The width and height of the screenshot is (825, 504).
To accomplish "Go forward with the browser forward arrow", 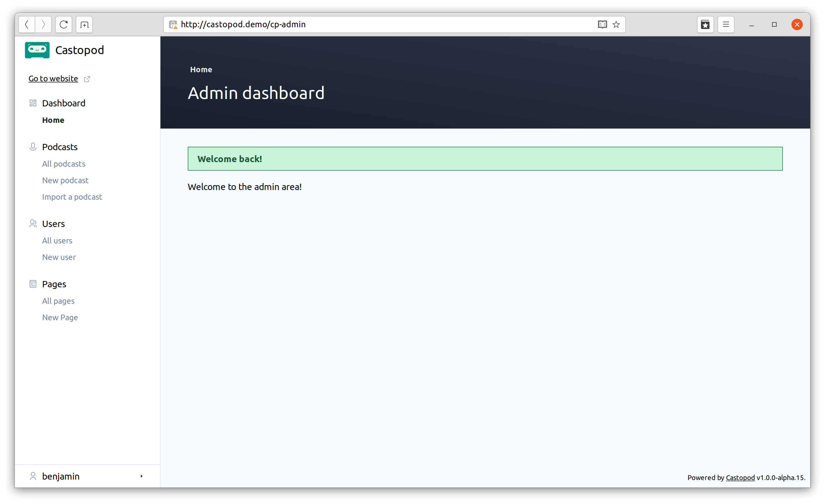I will tap(43, 24).
